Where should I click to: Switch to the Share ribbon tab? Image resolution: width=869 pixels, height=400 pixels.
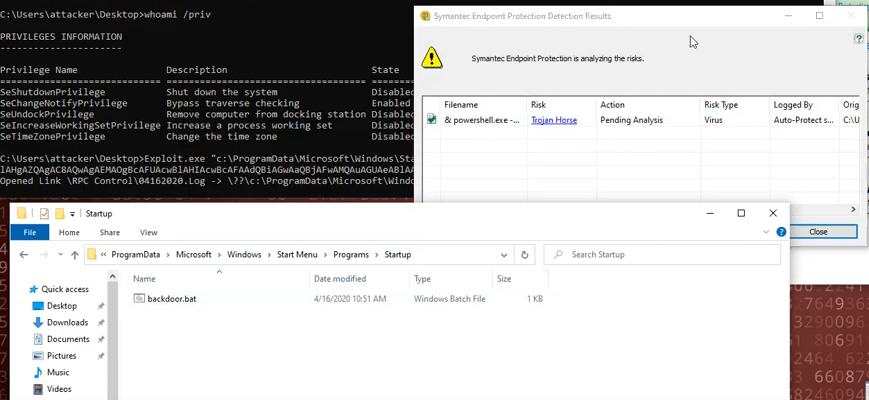(x=108, y=232)
